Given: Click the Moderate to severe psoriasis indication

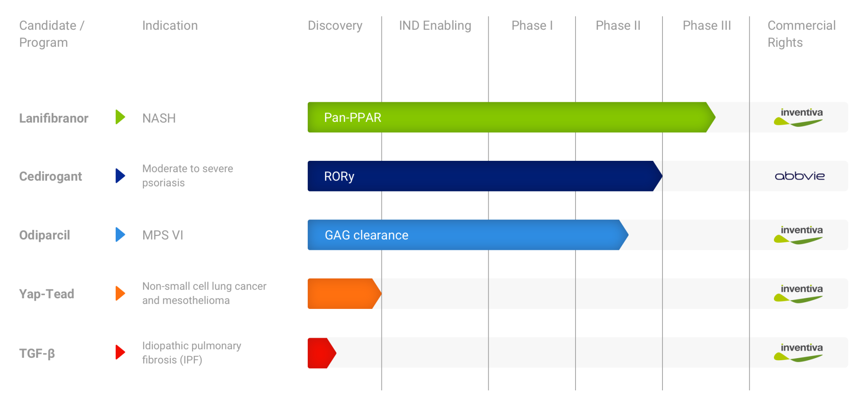Looking at the screenshot, I should point(187,176).
